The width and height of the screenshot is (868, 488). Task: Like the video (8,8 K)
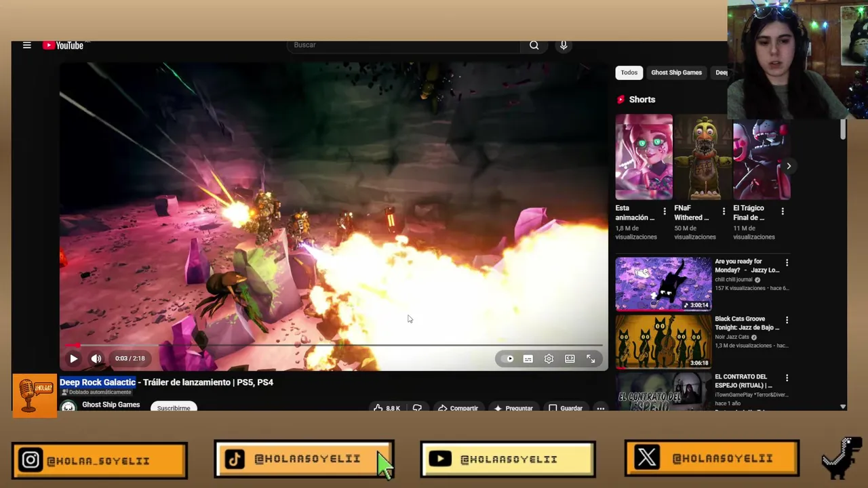point(387,408)
